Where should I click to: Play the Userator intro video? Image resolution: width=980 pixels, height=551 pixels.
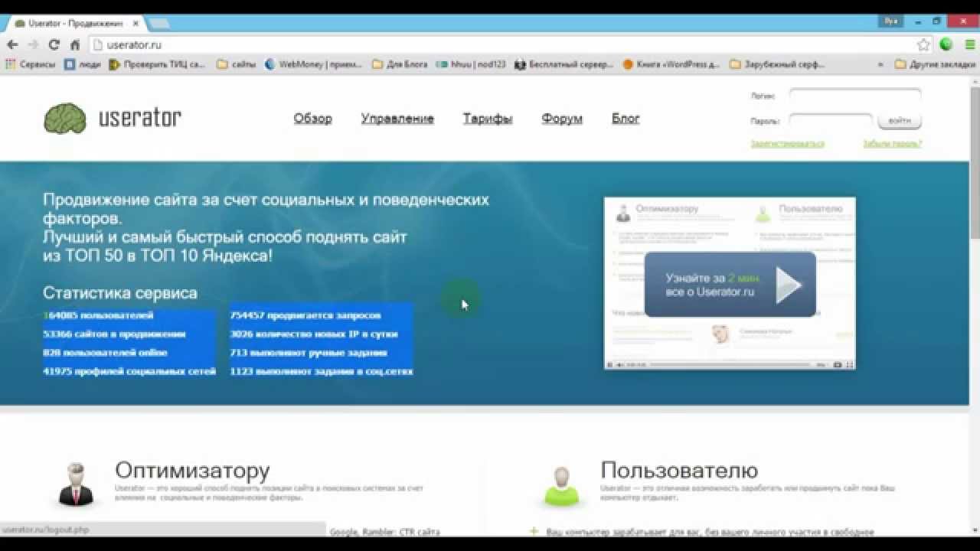(730, 284)
